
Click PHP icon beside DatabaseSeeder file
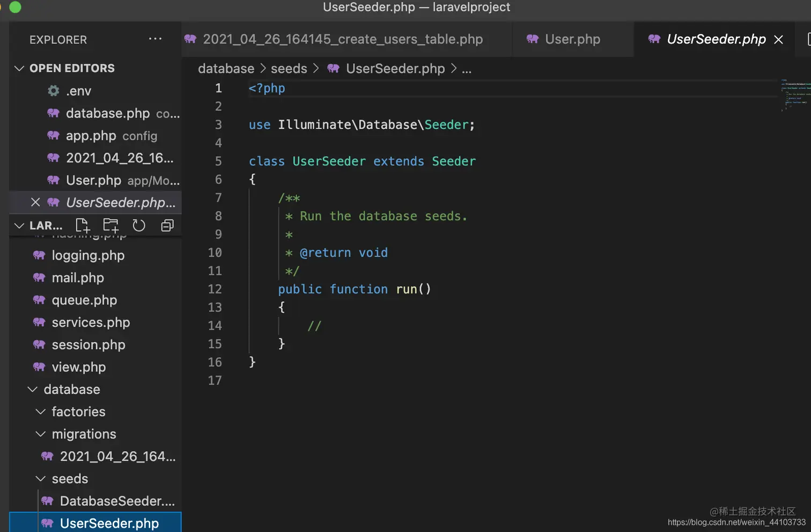point(47,501)
